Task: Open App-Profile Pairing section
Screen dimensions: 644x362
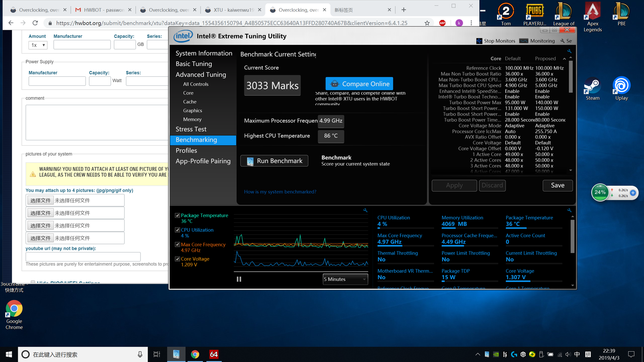Action: tap(203, 161)
